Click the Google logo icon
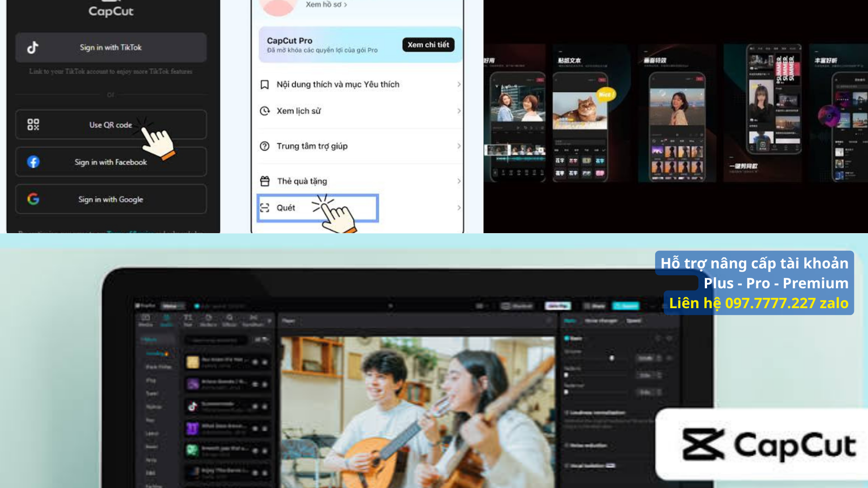The height and width of the screenshot is (488, 868). 33,199
